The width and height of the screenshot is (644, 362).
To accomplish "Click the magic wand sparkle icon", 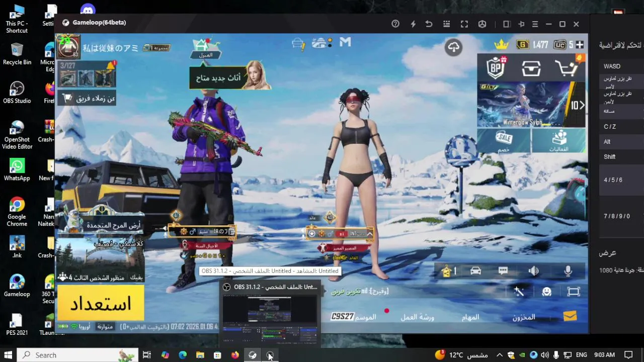I will pos(519,292).
